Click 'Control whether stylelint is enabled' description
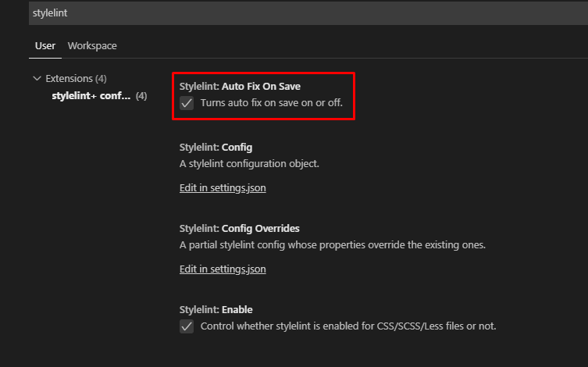 348,326
